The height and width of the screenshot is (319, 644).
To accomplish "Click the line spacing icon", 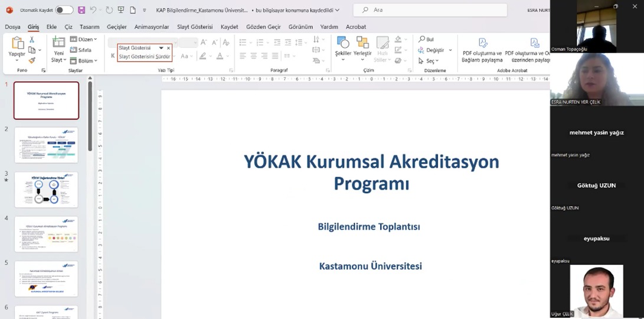I will click(299, 43).
